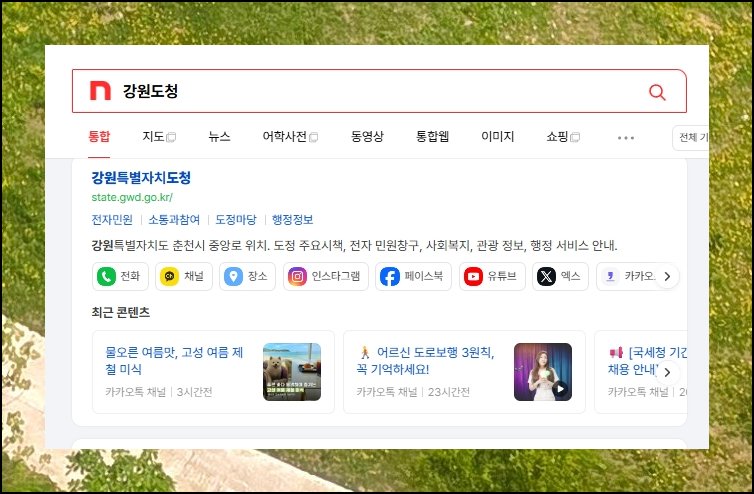Screen dimensions: 754x494
Task: Click the red Nate logo icon
Action: pos(101,91)
